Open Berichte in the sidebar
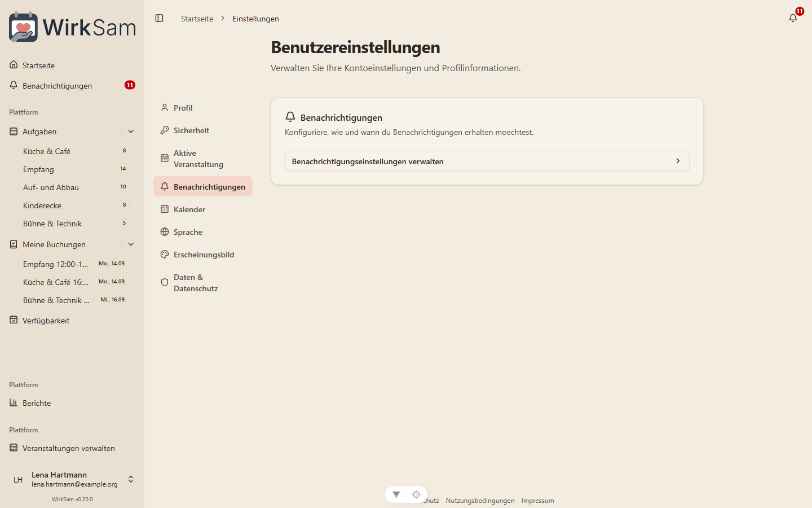Screen dimensions: 812x508 click(72, 403)
